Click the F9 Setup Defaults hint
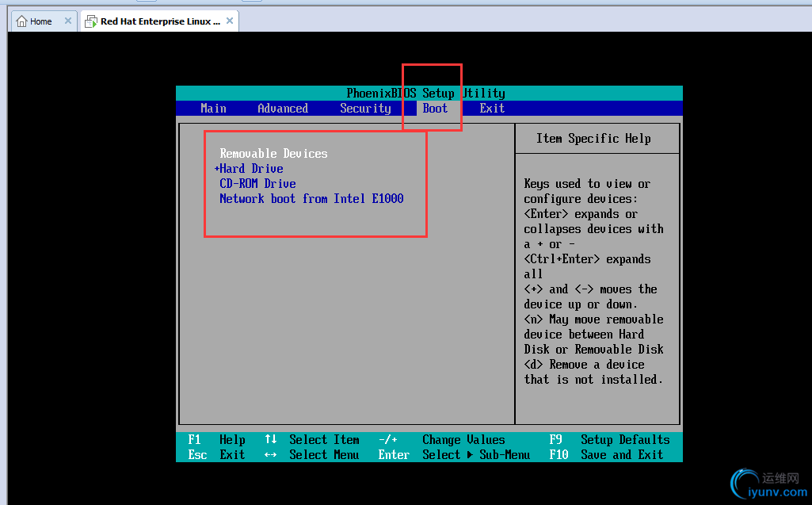The width and height of the screenshot is (812, 505). click(x=609, y=440)
